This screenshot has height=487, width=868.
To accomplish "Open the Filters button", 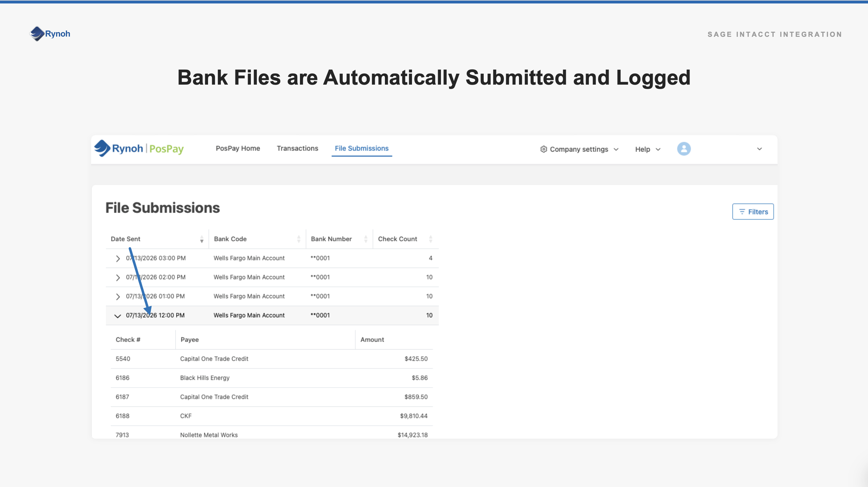I will [x=753, y=211].
